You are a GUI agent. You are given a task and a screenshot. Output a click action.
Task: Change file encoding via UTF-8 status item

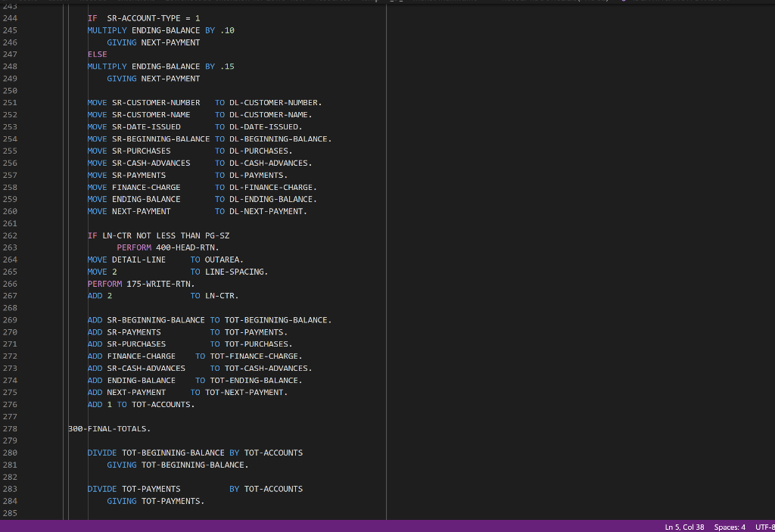(766, 527)
